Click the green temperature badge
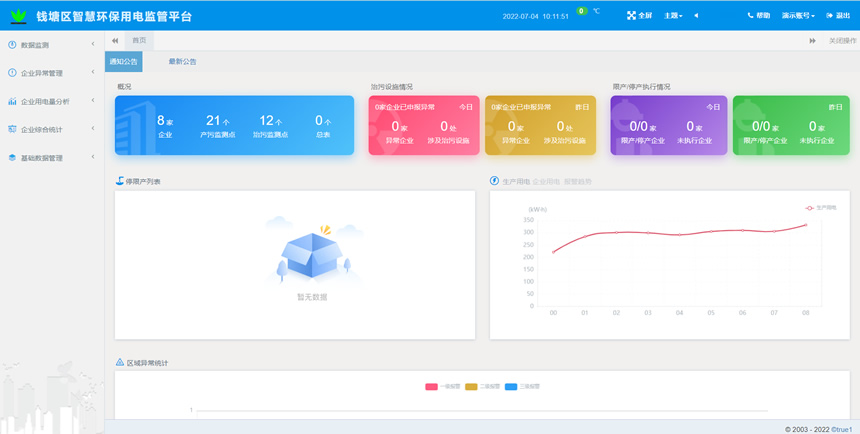Viewport: 860px width, 434px height. (581, 11)
